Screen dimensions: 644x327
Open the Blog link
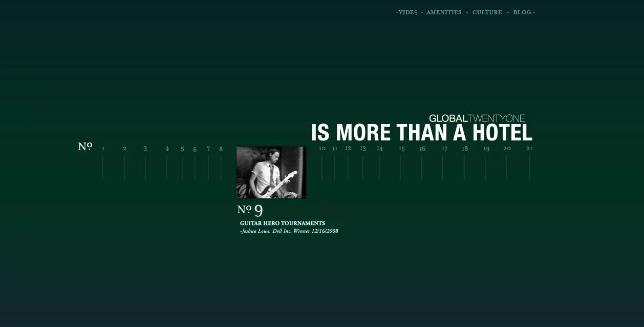(522, 12)
